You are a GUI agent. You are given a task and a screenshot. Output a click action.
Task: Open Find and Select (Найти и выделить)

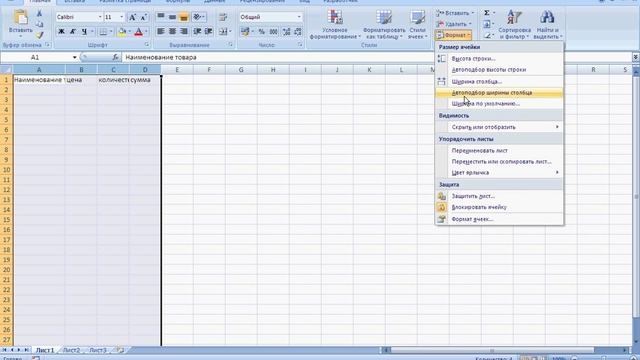[547, 24]
